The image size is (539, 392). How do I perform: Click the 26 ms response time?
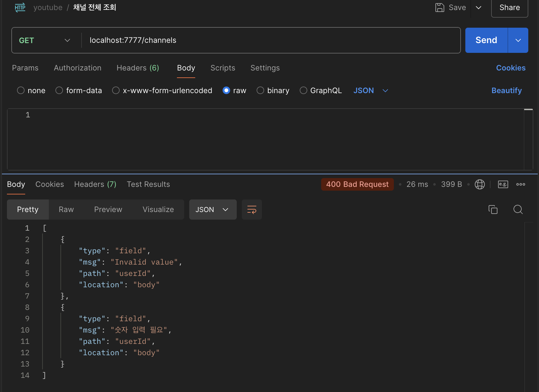[417, 184]
